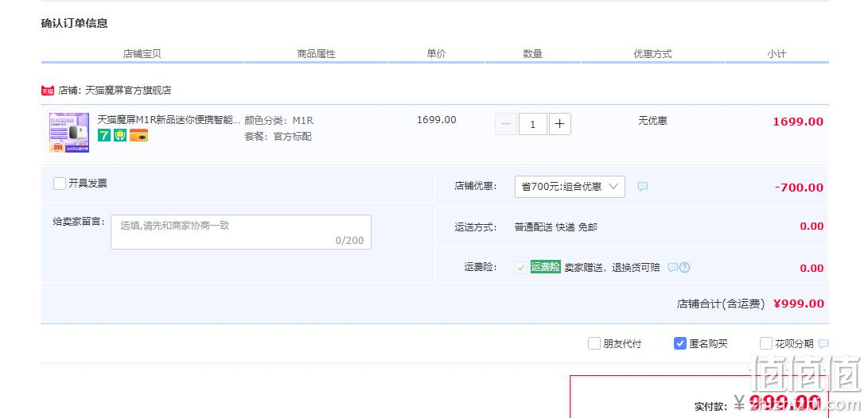The image size is (868, 418).
Task: Click the message to seller text box
Action: point(241,232)
